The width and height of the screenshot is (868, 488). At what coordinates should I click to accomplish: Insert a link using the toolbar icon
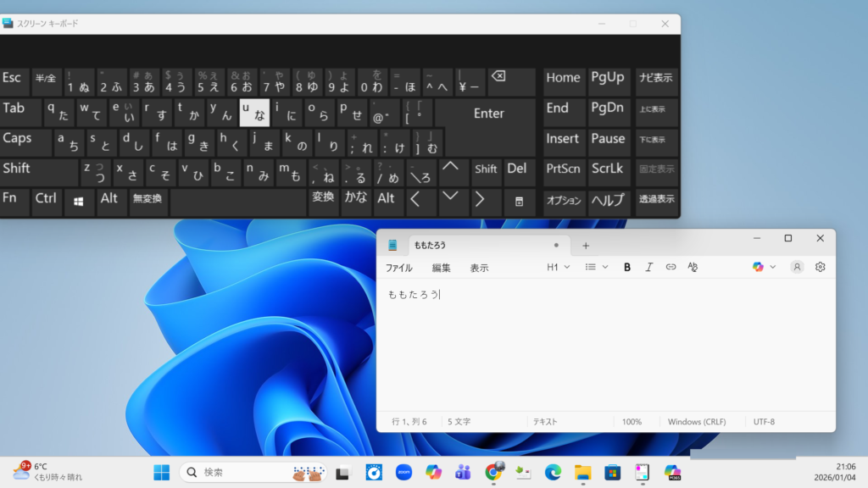tap(670, 267)
